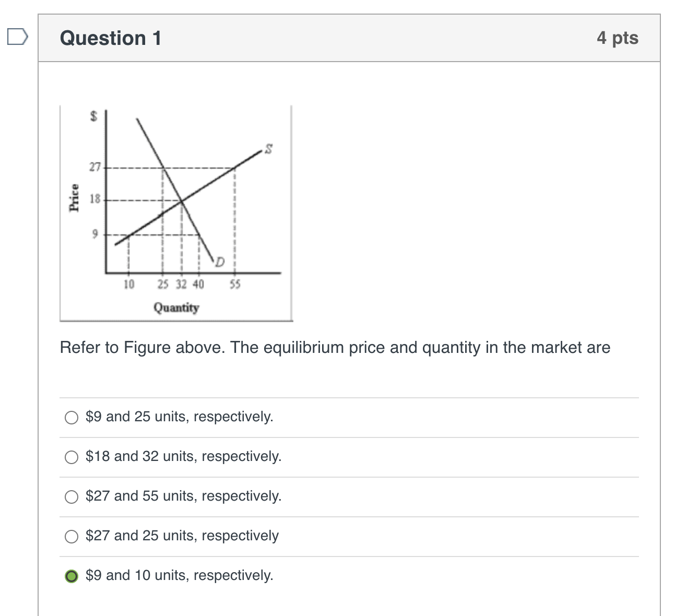The height and width of the screenshot is (616, 687).
Task: Choose the option $27 and 55 units
Action: 72,497
